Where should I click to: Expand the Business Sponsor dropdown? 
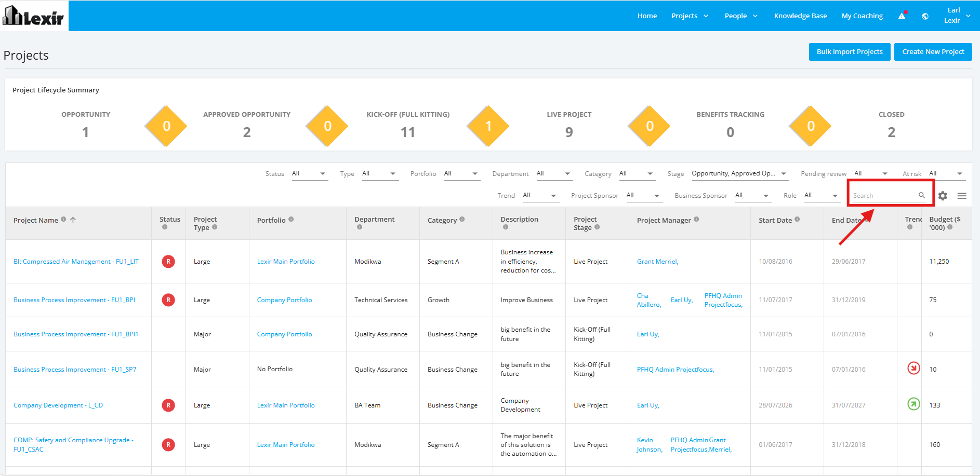[752, 195]
